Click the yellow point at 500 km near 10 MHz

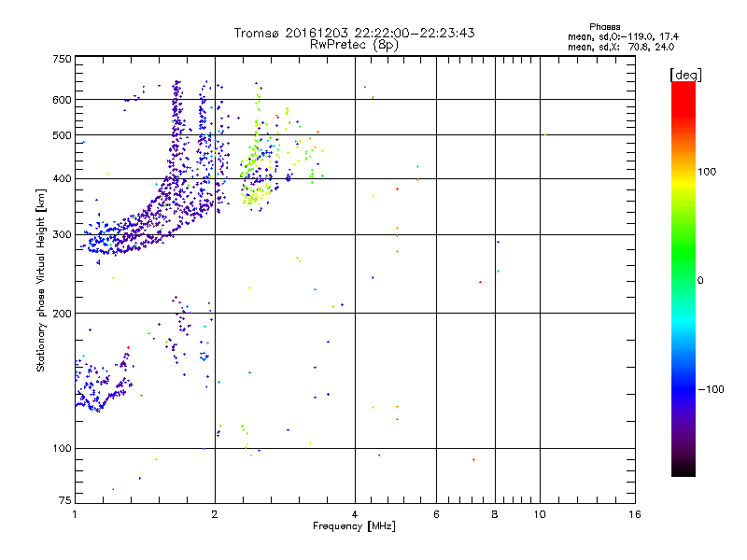click(x=545, y=134)
